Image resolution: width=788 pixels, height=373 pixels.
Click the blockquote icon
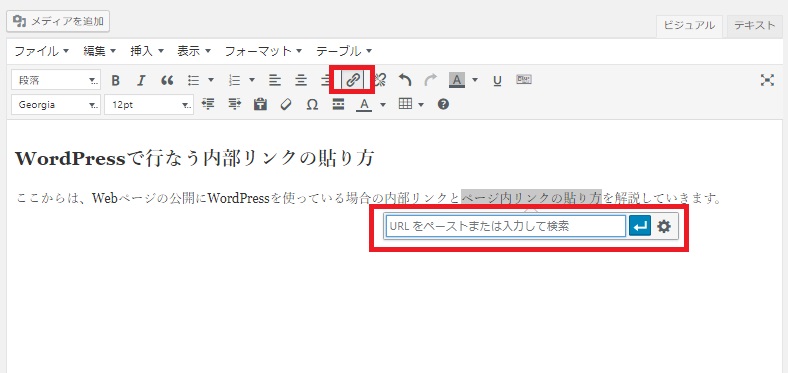tap(167, 80)
